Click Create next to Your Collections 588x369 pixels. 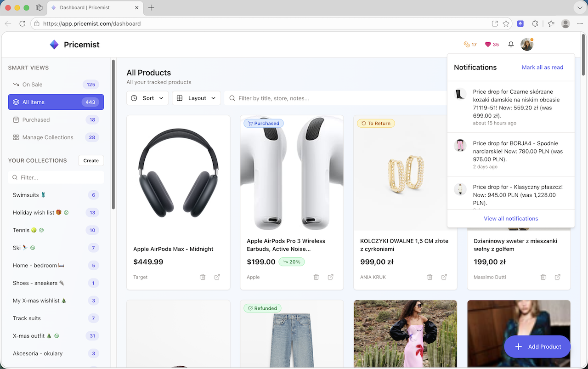tap(90, 160)
